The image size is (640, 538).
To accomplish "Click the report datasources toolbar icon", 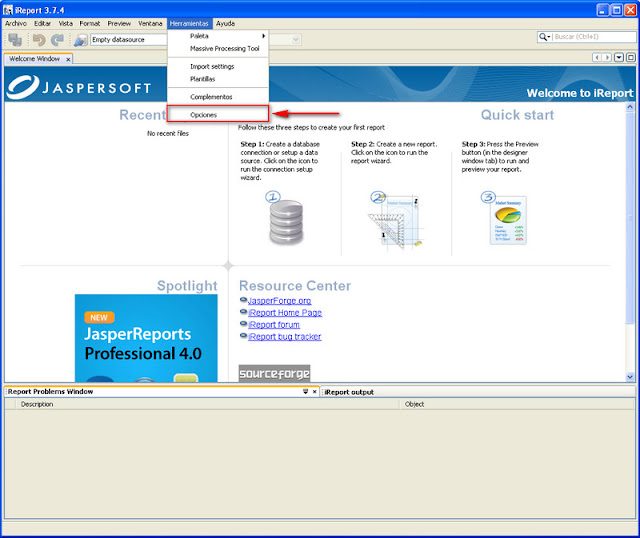I will pos(80,40).
